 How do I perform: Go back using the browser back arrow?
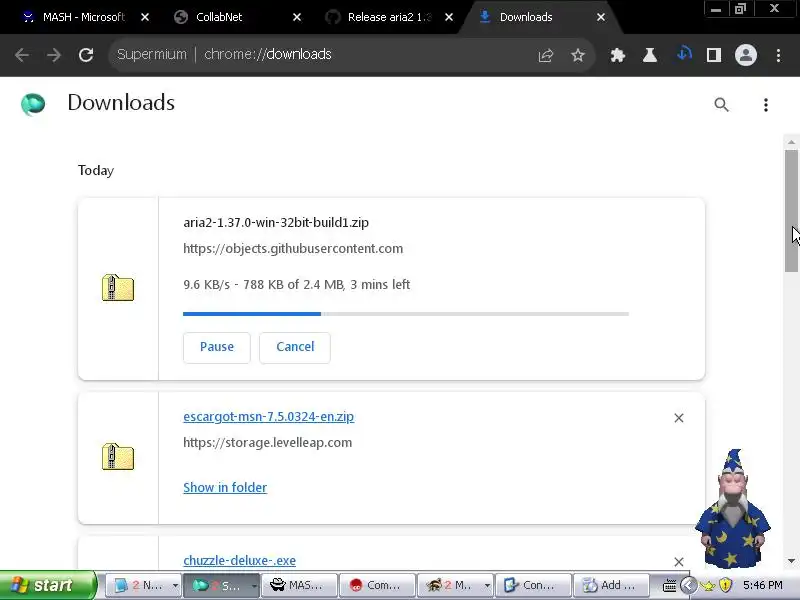tap(21, 55)
